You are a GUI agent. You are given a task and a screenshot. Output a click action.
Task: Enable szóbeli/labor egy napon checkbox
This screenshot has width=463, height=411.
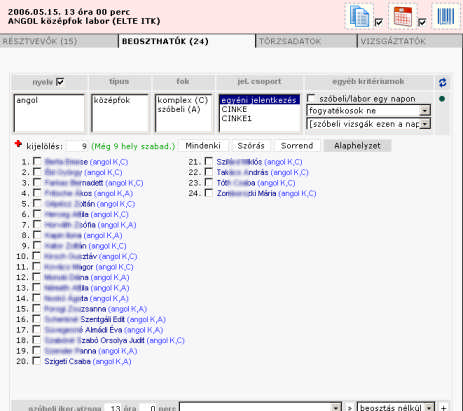tap(311, 98)
